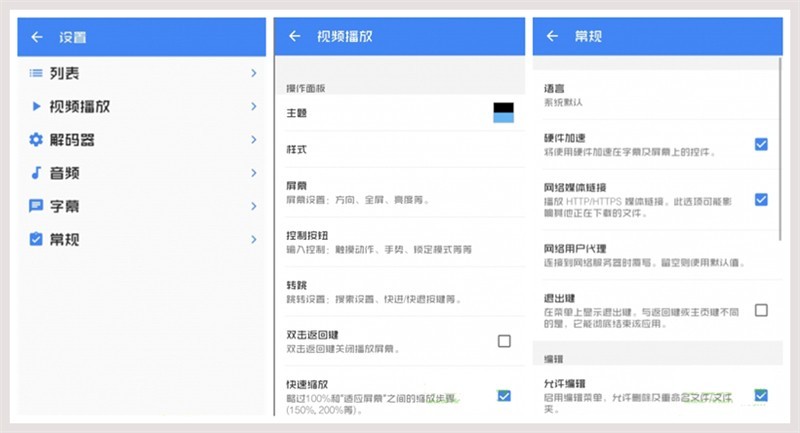The width and height of the screenshot is (800, 433).
Task: Expand the 解码器 row chevron
Action: pyautogui.click(x=254, y=140)
